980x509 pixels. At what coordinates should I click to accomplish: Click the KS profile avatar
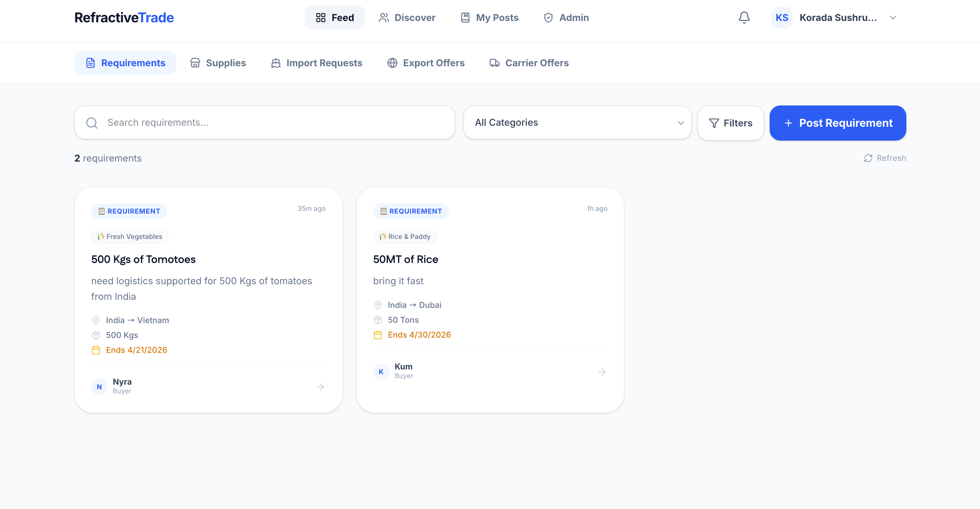(x=781, y=18)
